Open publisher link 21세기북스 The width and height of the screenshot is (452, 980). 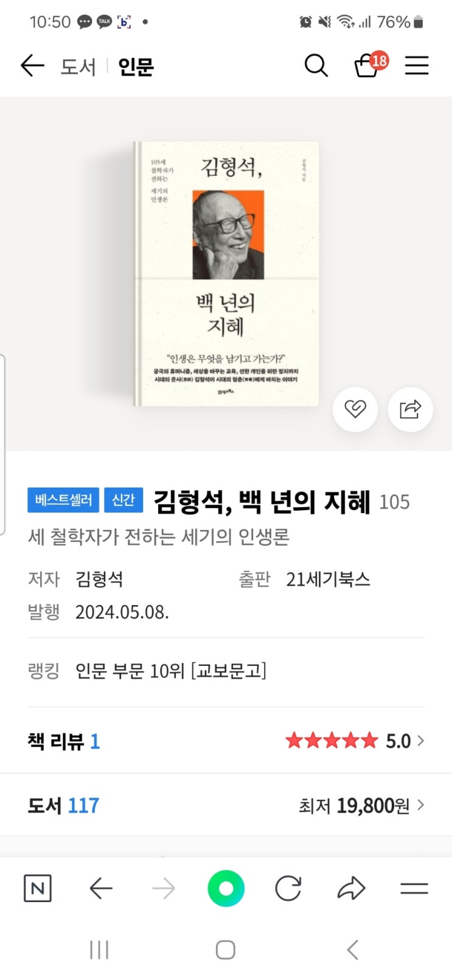click(x=328, y=579)
